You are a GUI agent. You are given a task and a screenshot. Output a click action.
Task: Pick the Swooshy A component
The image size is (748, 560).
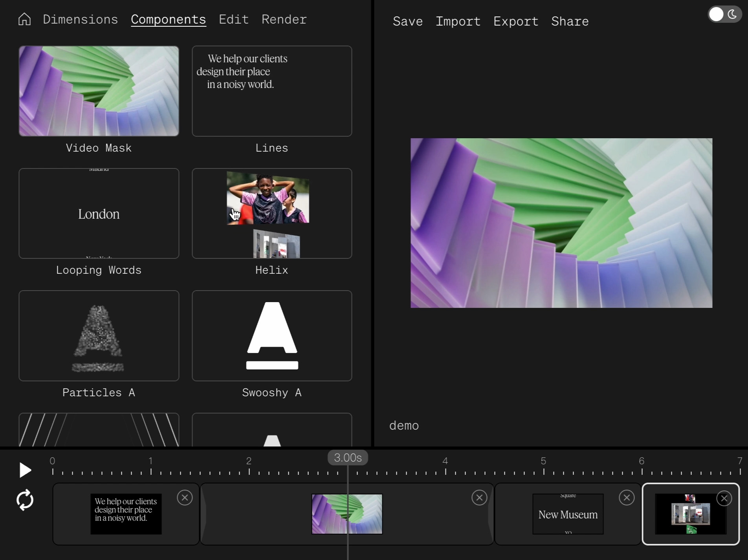272,336
